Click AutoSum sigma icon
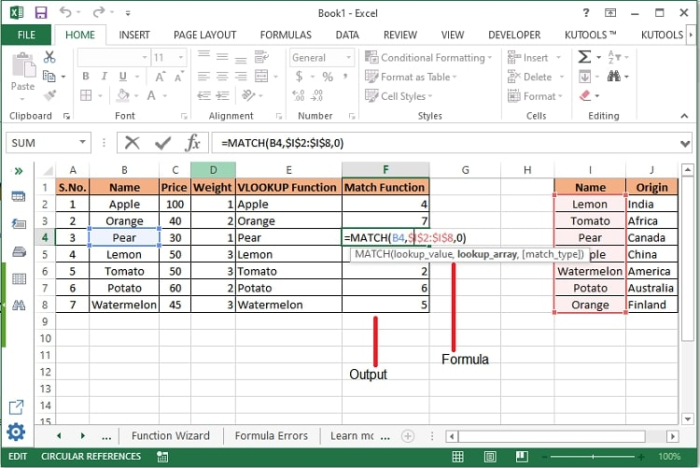The height and width of the screenshot is (468, 700). pos(584,57)
